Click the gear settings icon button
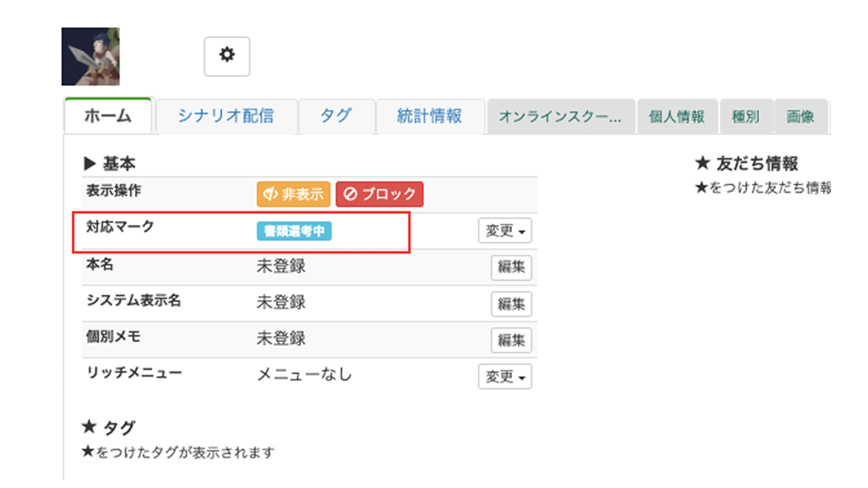The image size is (868, 488). [226, 56]
